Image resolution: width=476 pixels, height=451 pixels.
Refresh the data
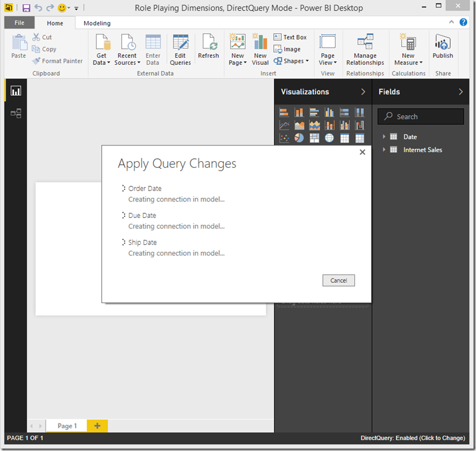[208, 46]
